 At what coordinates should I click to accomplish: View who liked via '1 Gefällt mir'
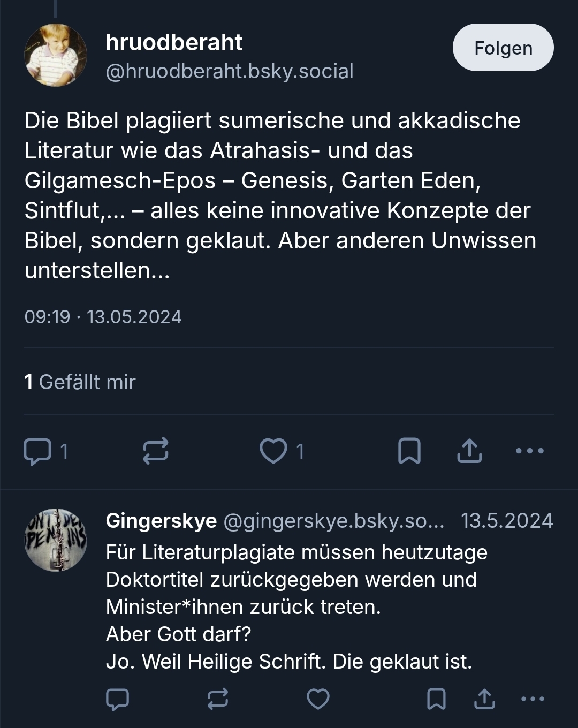pyautogui.click(x=80, y=382)
